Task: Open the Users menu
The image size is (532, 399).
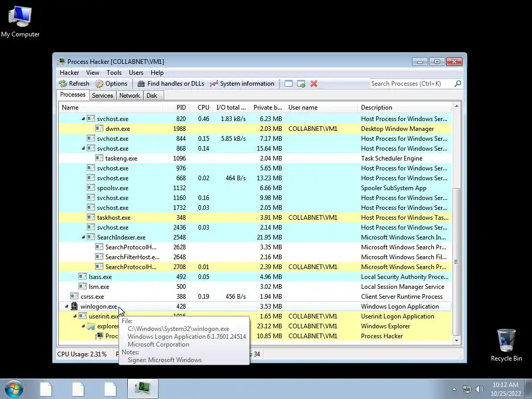Action: tap(136, 73)
